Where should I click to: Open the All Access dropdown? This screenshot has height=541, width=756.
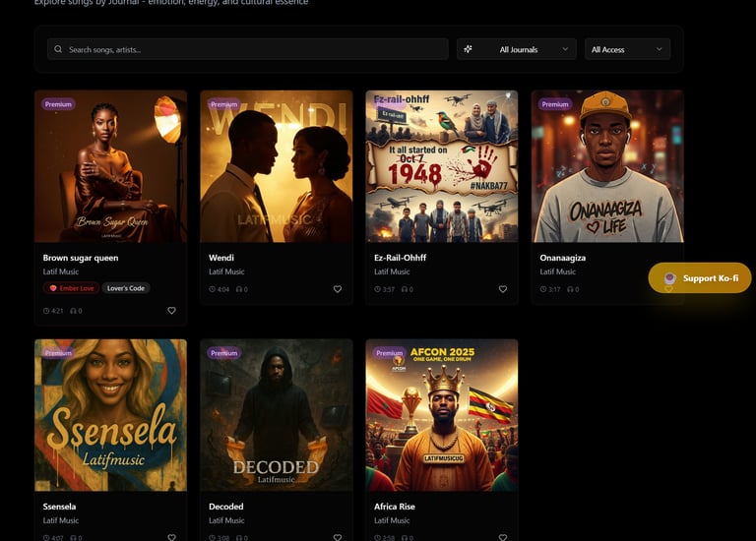click(627, 49)
